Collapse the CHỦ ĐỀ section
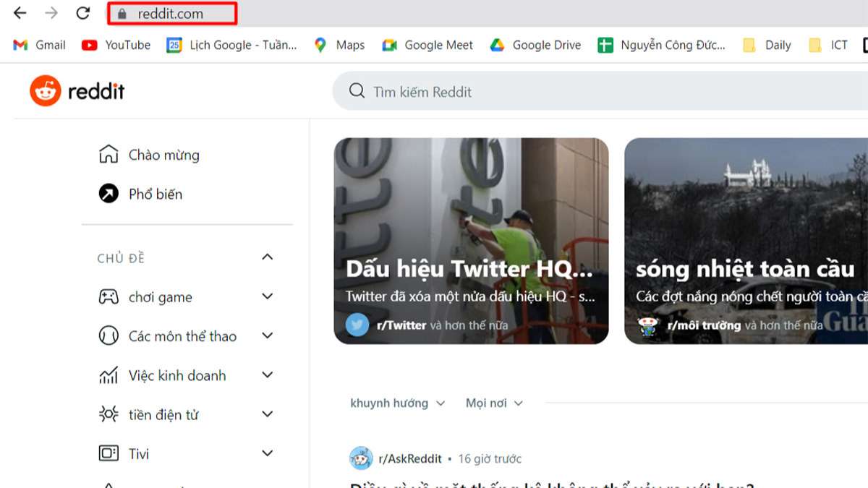This screenshot has width=868, height=488. (x=267, y=257)
